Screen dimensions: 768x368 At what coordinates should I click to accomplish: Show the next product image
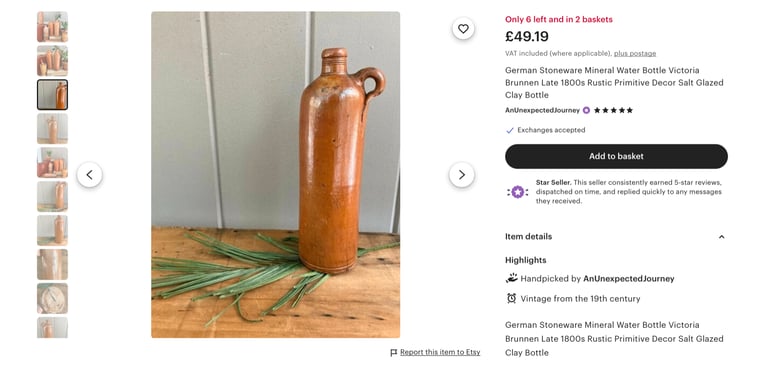pos(461,174)
